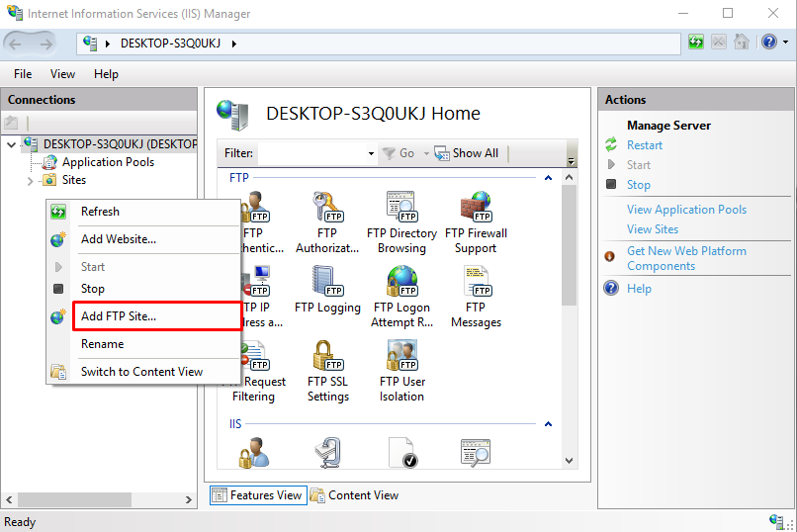Click the Help link in Actions pane

(639, 289)
